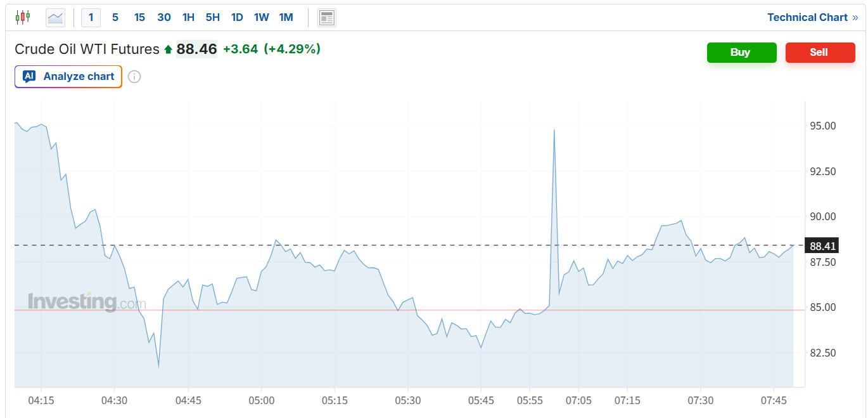Click the Investing.com watermark logo

coord(86,302)
